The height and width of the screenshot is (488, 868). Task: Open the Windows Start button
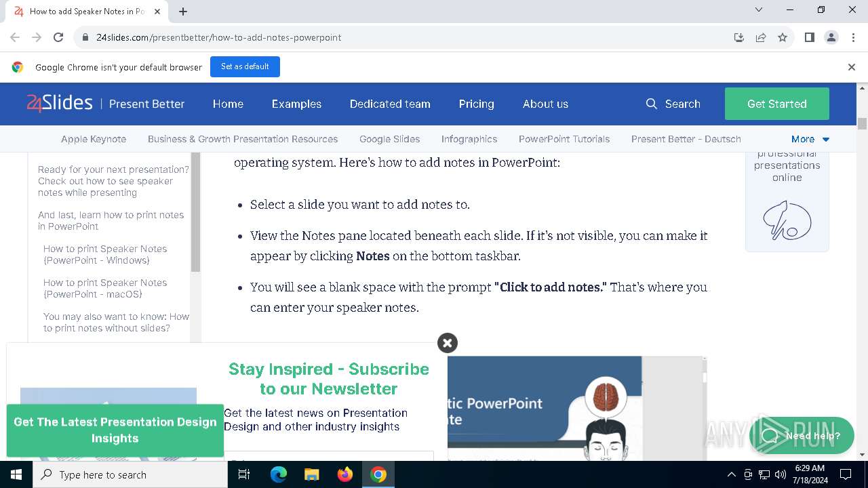click(x=16, y=474)
